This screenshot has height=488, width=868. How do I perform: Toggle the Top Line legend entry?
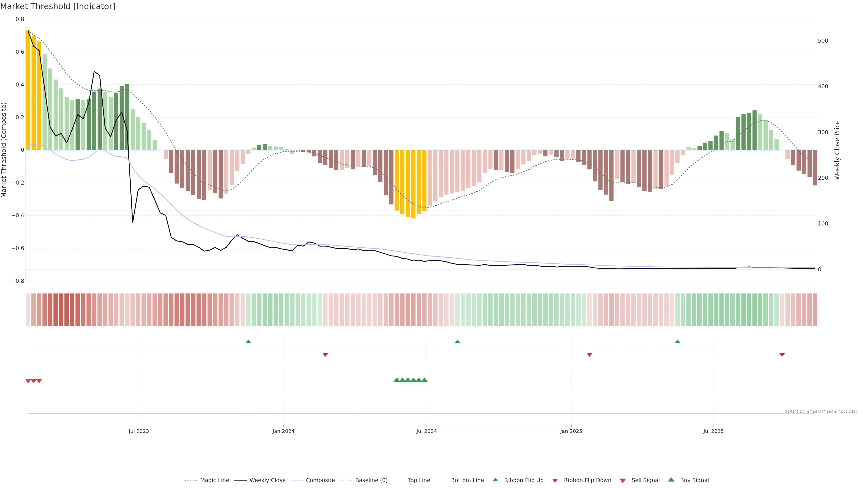point(419,480)
